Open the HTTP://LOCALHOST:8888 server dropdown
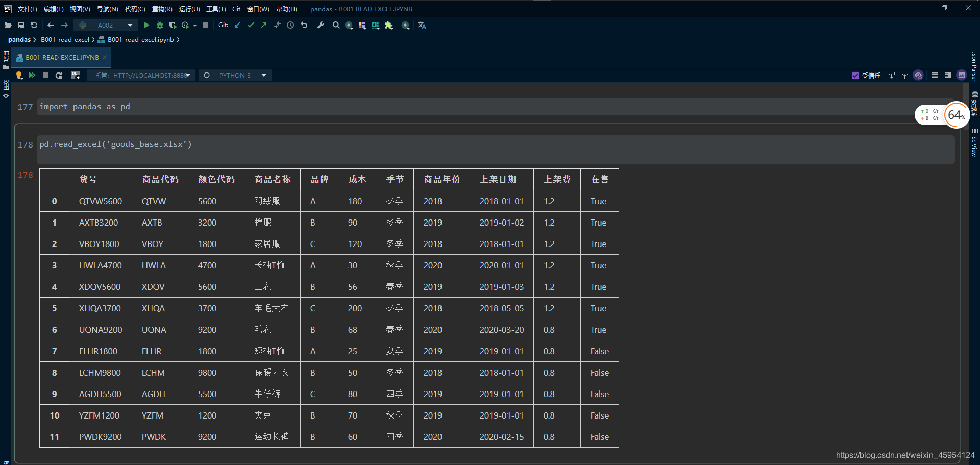The width and height of the screenshot is (980, 465). 141,75
